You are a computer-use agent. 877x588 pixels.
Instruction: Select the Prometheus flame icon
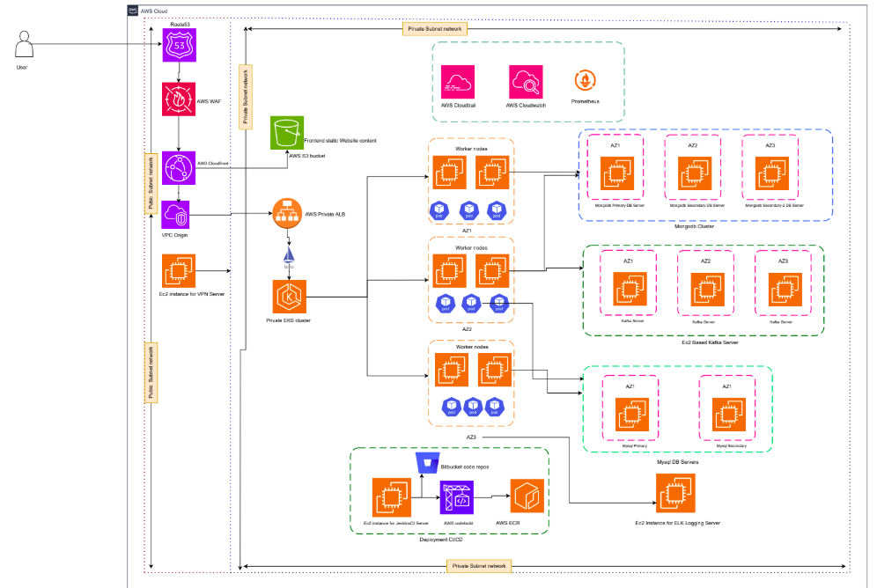pyautogui.click(x=586, y=81)
